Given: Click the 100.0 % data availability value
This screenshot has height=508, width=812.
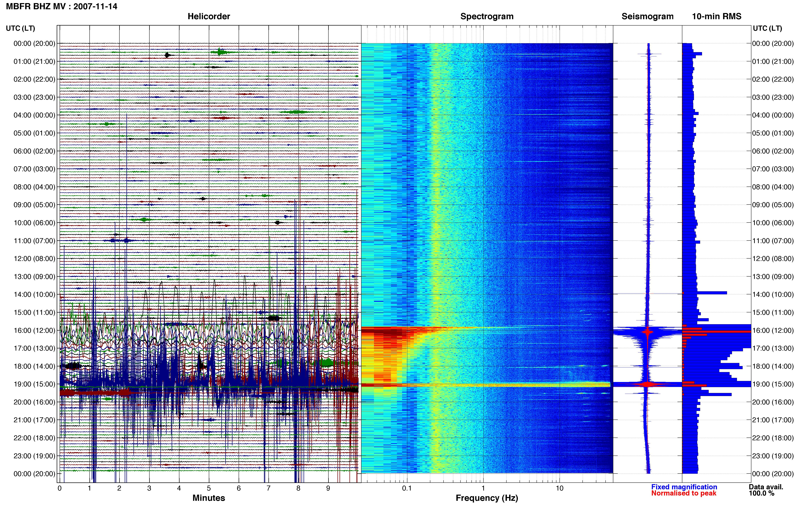Looking at the screenshot, I should coord(762,493).
